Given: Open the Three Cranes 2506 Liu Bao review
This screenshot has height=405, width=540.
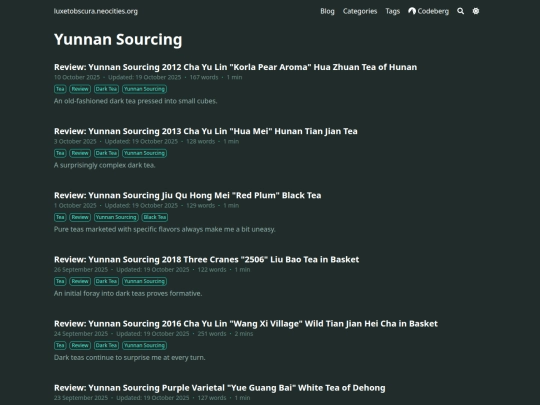Looking at the screenshot, I should coord(206,259).
